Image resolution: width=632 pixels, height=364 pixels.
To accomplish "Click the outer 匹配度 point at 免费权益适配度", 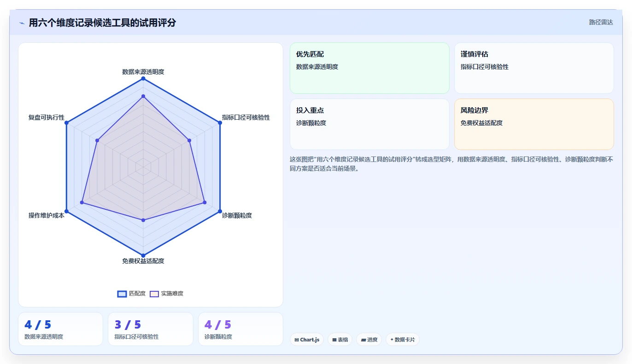I will [143, 255].
